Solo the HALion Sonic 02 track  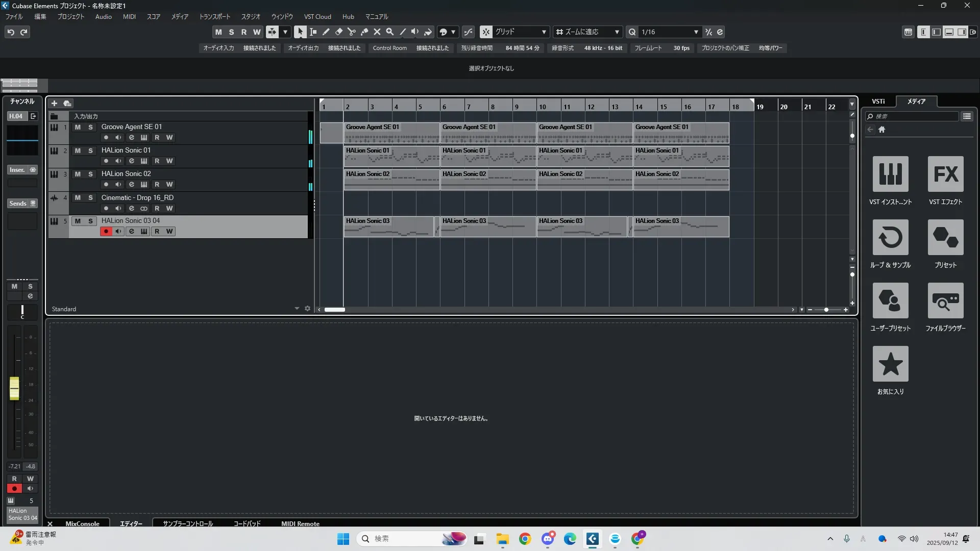pos(90,174)
